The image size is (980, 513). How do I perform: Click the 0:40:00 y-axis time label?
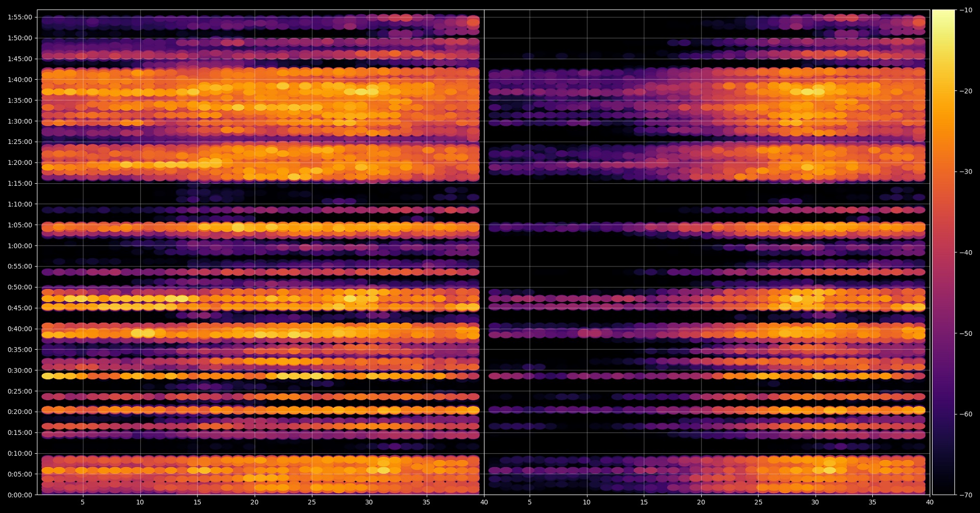20,329
